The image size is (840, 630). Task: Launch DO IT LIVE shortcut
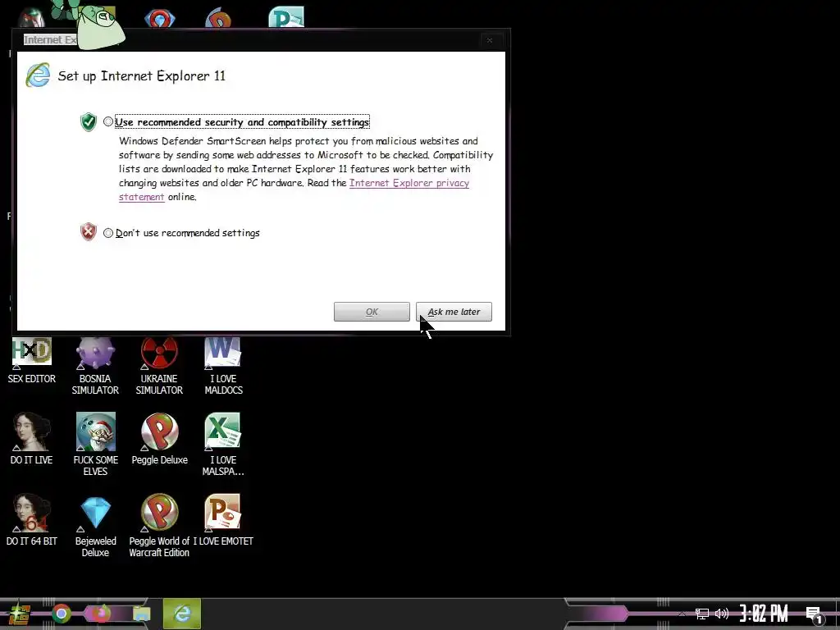pyautogui.click(x=32, y=438)
